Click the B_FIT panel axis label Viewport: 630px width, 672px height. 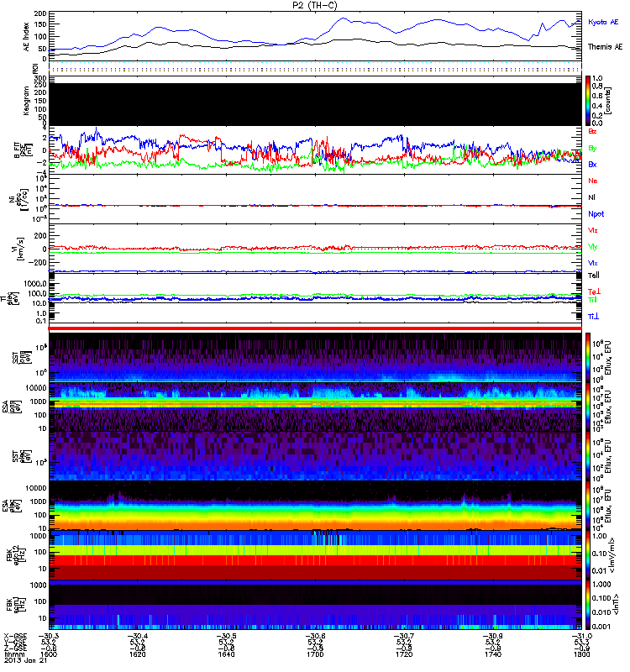(23, 150)
